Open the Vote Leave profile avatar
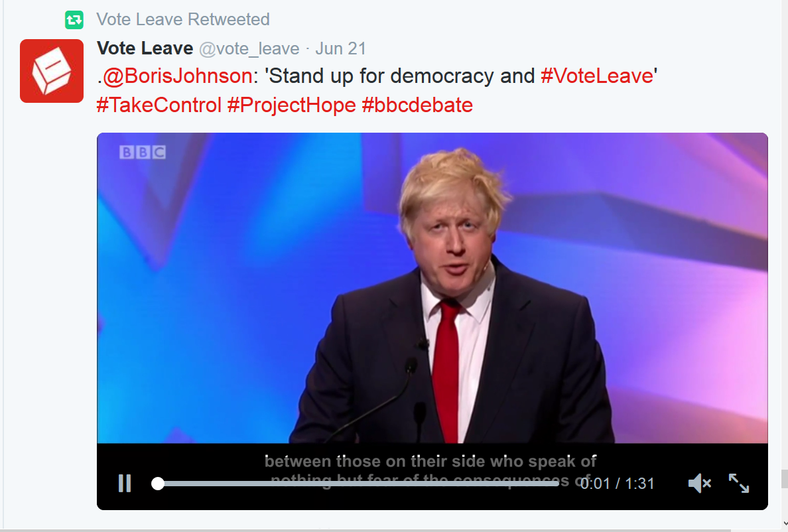 [x=52, y=71]
